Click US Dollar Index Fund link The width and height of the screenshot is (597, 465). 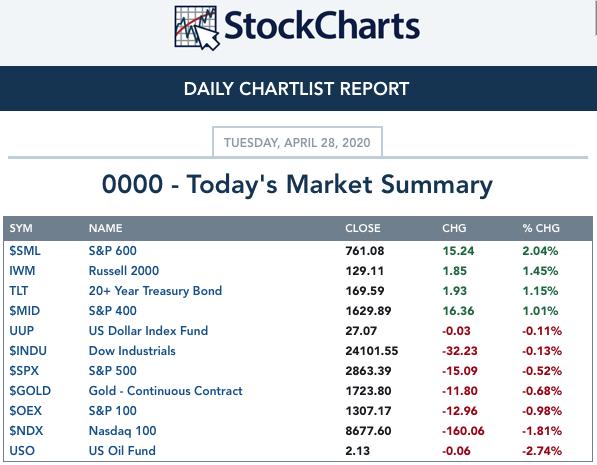pos(148,331)
